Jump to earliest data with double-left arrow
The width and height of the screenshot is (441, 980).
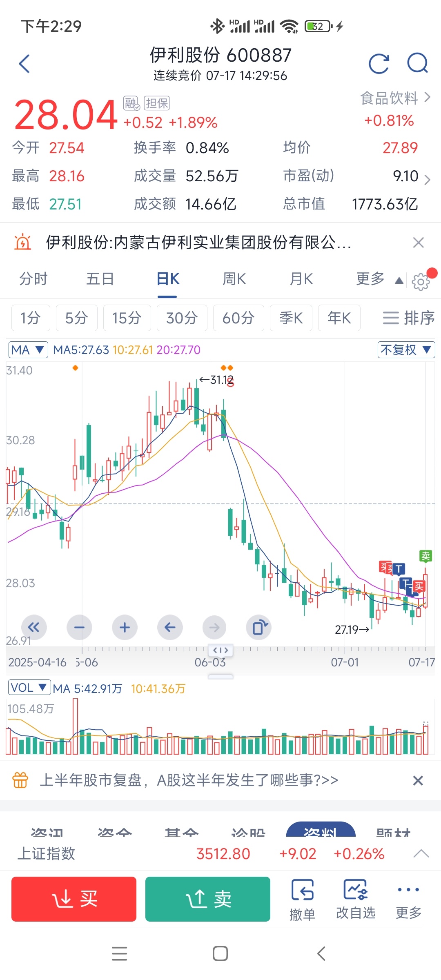[34, 627]
